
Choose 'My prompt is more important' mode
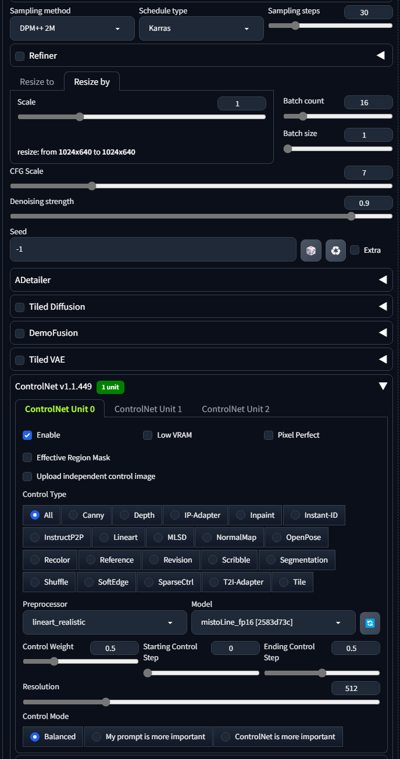click(148, 737)
